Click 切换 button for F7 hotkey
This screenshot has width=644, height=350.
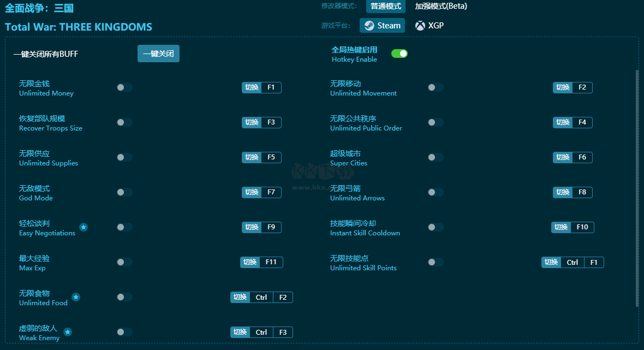pyautogui.click(x=252, y=192)
